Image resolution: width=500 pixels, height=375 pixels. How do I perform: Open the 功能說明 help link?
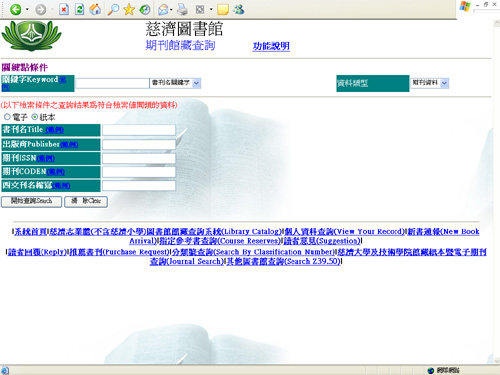271,46
